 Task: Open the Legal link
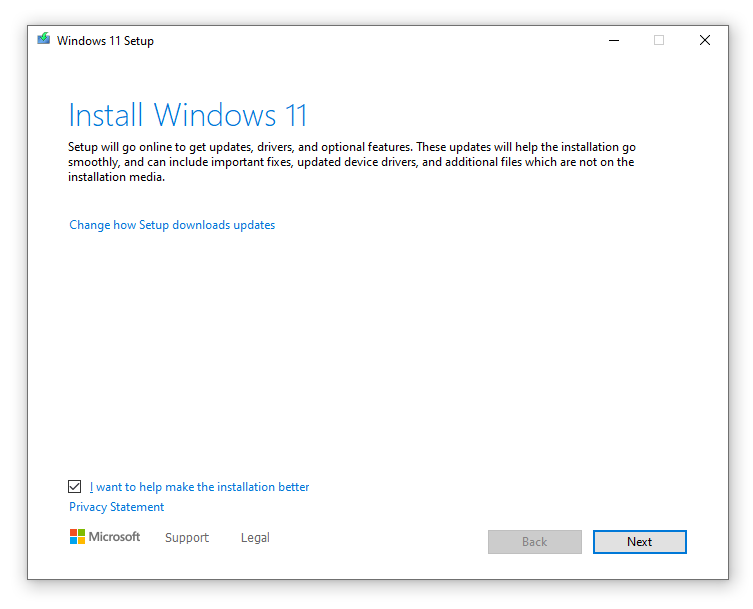[x=255, y=537]
